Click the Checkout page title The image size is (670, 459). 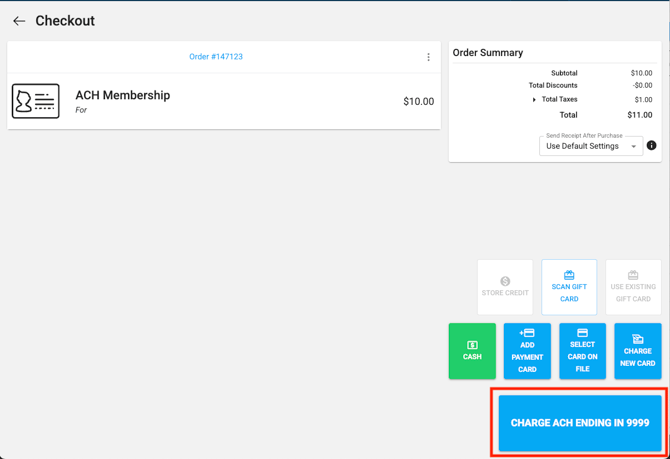click(65, 21)
